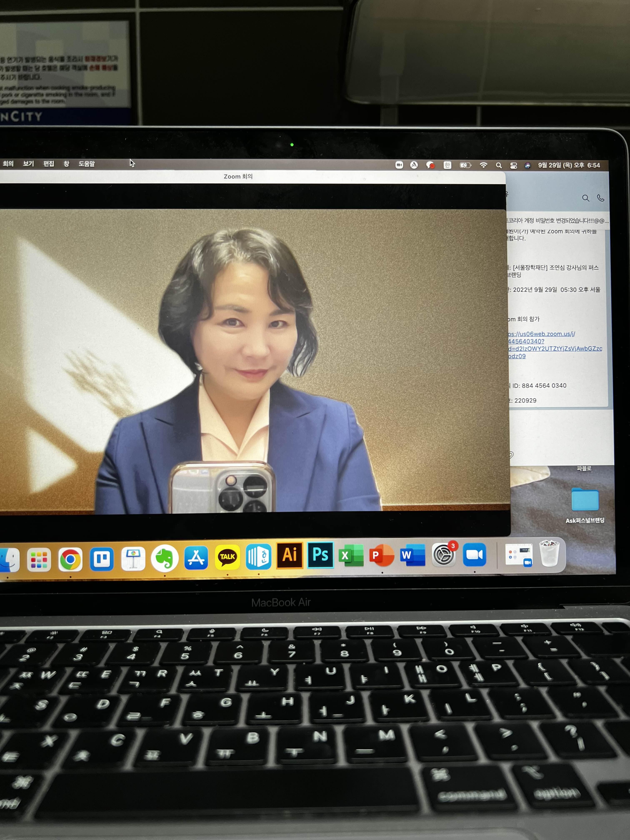Open KakaoTalk from the dock

(x=227, y=557)
